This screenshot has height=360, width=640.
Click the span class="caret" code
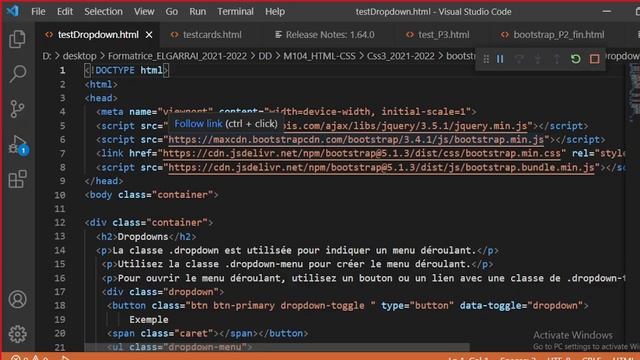coord(163,333)
